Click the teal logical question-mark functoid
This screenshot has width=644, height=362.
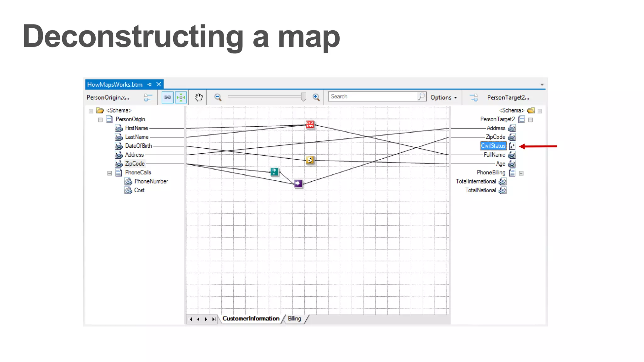click(x=274, y=172)
